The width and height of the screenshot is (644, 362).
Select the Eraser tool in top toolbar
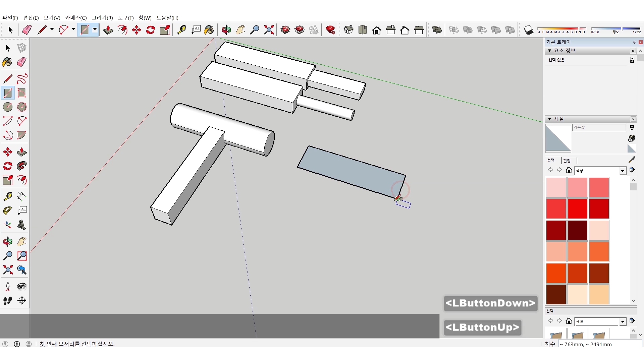point(27,30)
